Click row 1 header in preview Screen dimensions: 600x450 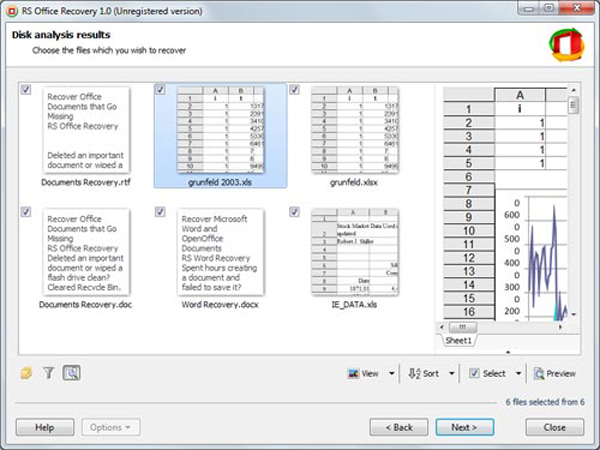pyautogui.click(x=469, y=109)
